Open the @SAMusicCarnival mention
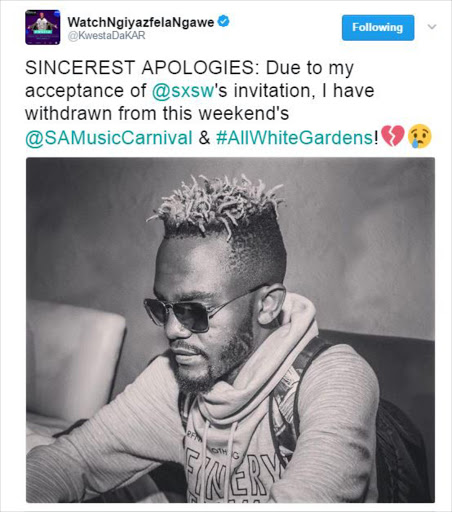 pyautogui.click(x=109, y=137)
